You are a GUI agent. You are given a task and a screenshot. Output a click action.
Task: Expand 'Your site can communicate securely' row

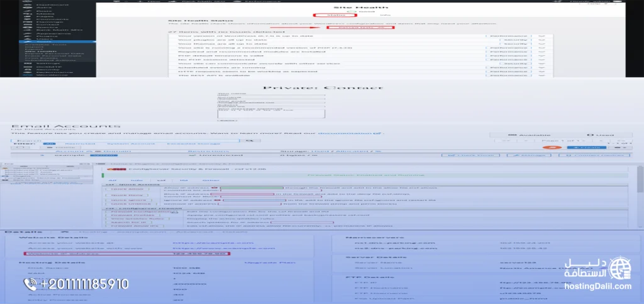tap(360, 64)
